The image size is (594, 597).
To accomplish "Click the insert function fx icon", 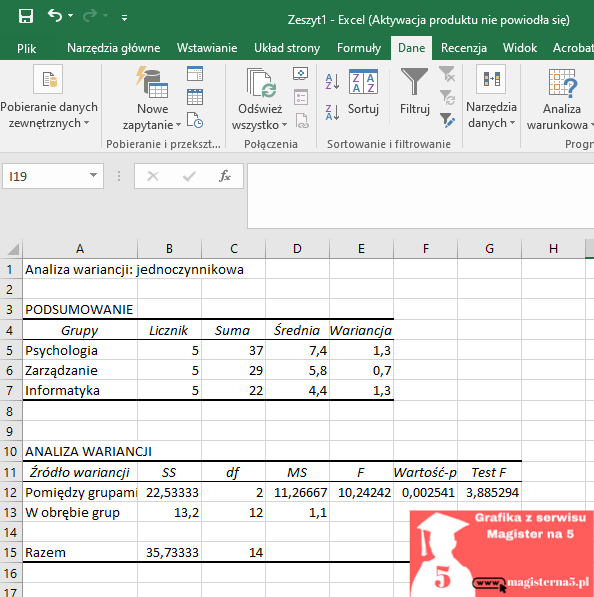I will [225, 176].
